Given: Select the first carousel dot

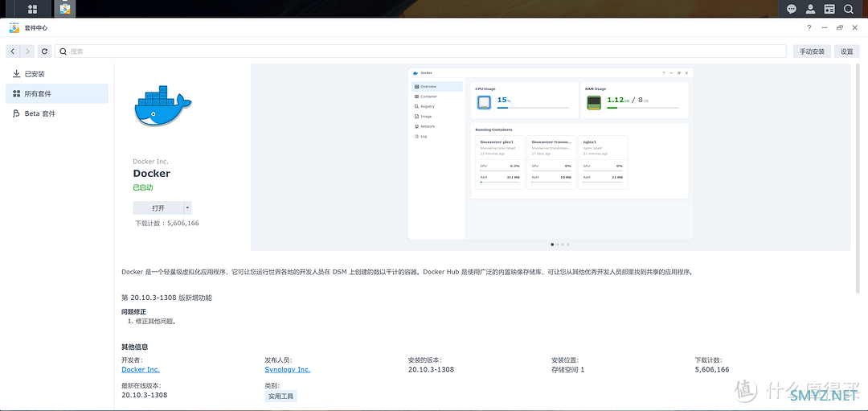Looking at the screenshot, I should coord(552,245).
